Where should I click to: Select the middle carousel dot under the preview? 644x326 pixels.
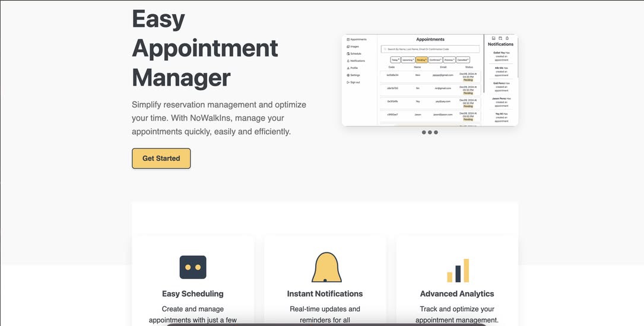point(430,132)
